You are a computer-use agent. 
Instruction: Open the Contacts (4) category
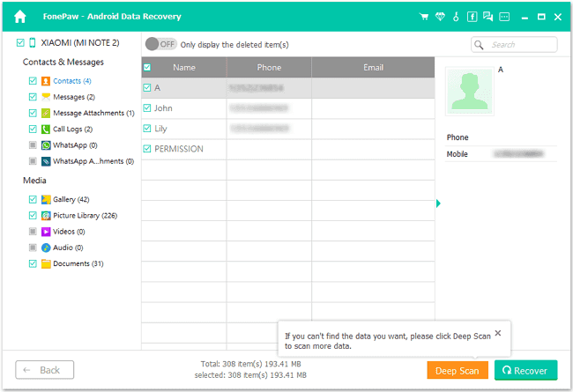(72, 81)
